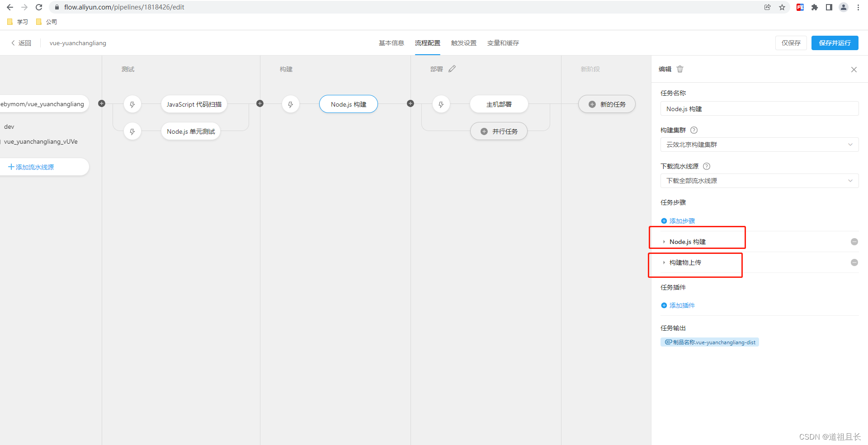
Task: Click the trigger icon before JavaScript 代码扫描
Action: (x=132, y=104)
